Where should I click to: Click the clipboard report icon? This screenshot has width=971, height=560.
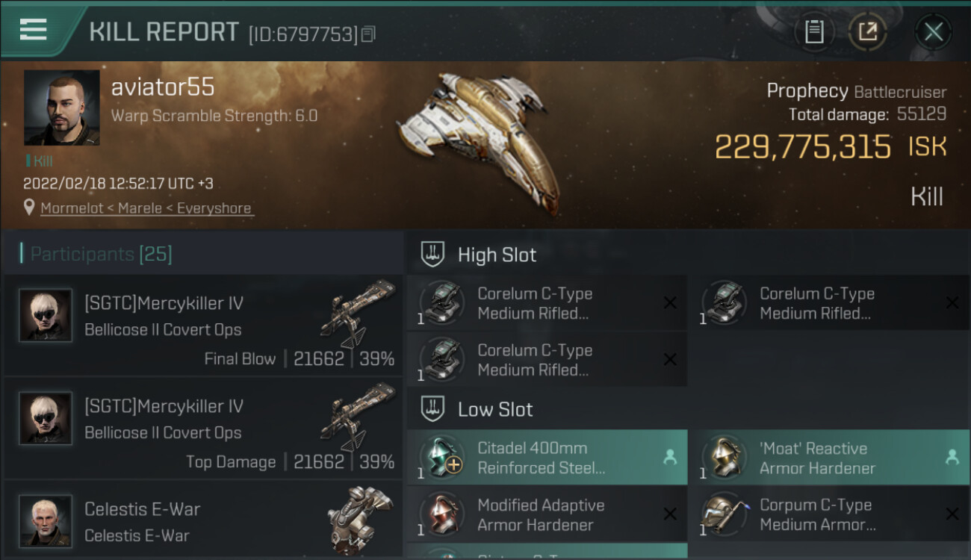coord(814,32)
